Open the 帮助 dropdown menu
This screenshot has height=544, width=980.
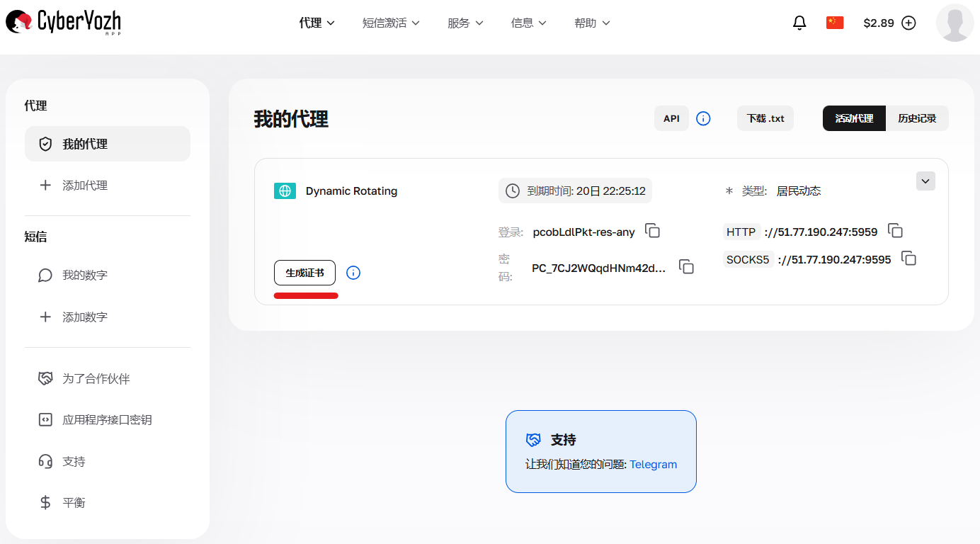tap(592, 23)
